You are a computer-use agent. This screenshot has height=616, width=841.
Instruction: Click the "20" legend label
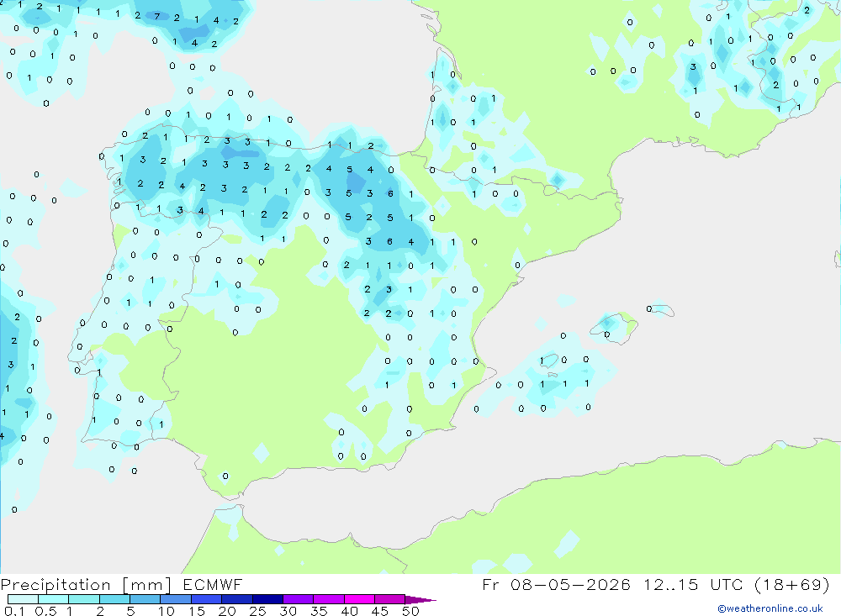point(227,611)
